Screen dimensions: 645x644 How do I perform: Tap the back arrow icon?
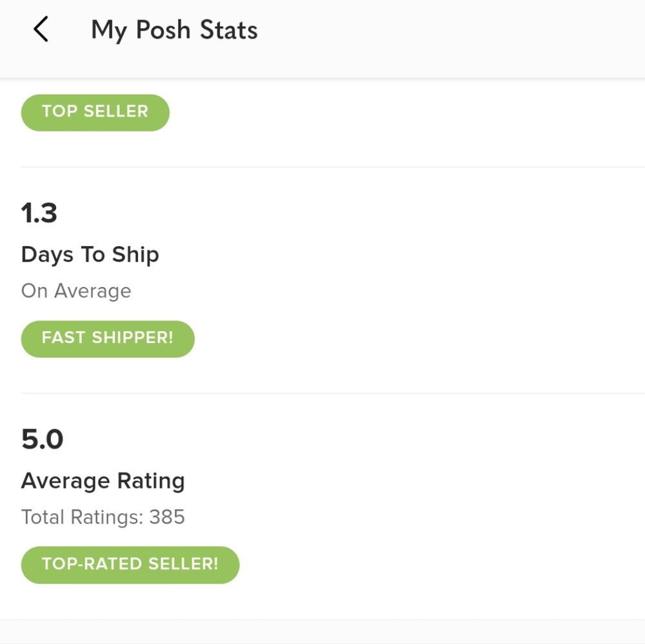(x=41, y=30)
